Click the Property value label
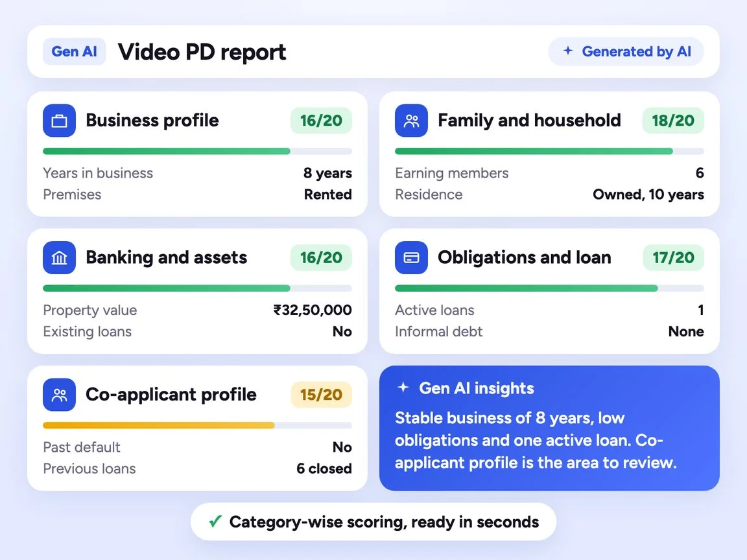This screenshot has height=560, width=747. click(90, 310)
